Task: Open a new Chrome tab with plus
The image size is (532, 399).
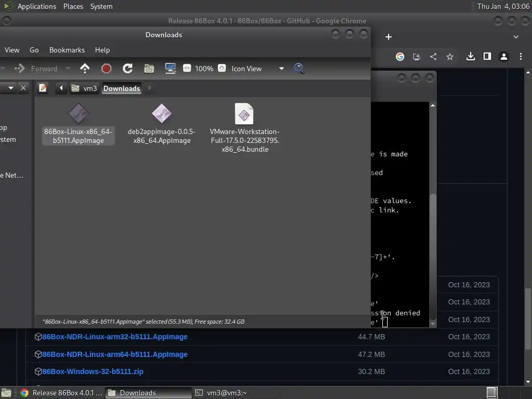Action: pos(389,37)
